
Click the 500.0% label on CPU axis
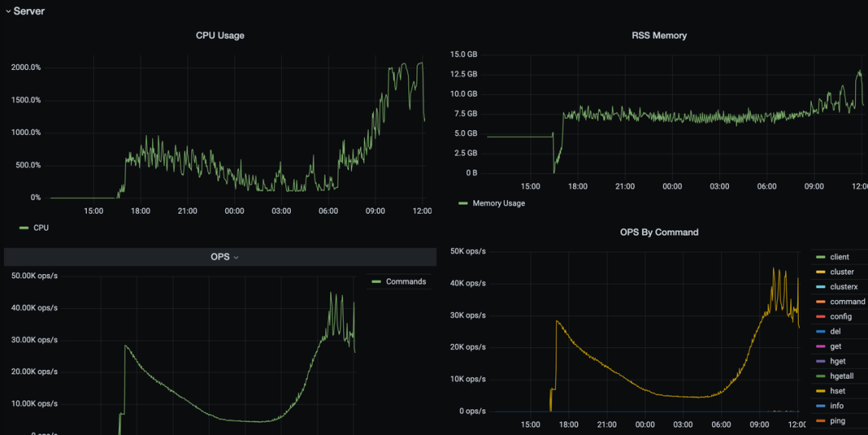coord(27,165)
